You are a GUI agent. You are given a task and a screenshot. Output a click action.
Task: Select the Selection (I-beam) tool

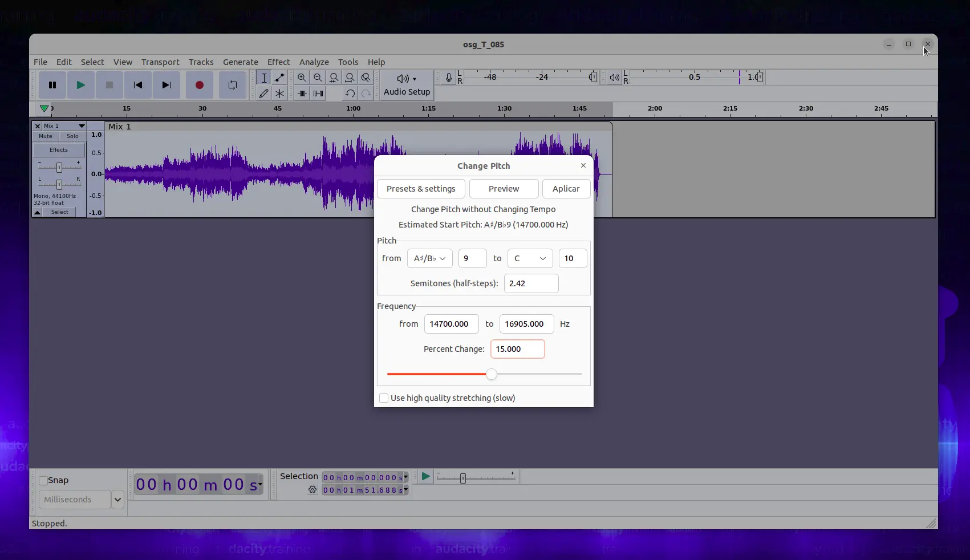tap(264, 78)
